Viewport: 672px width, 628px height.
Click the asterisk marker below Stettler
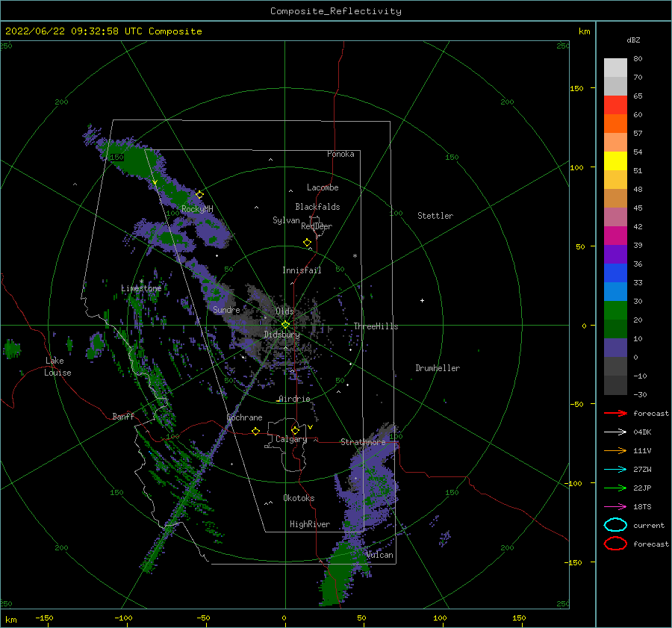point(355,256)
